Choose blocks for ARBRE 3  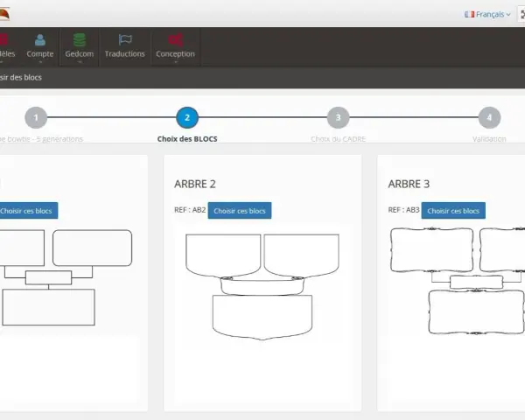click(453, 211)
